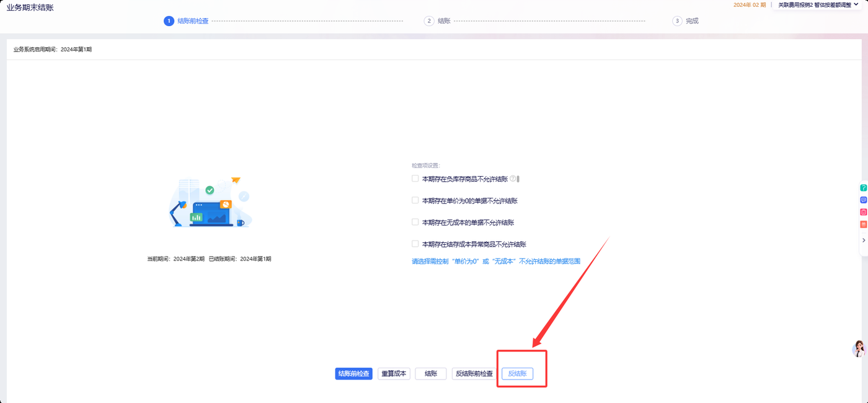Click the 反结账 button

(x=517, y=374)
